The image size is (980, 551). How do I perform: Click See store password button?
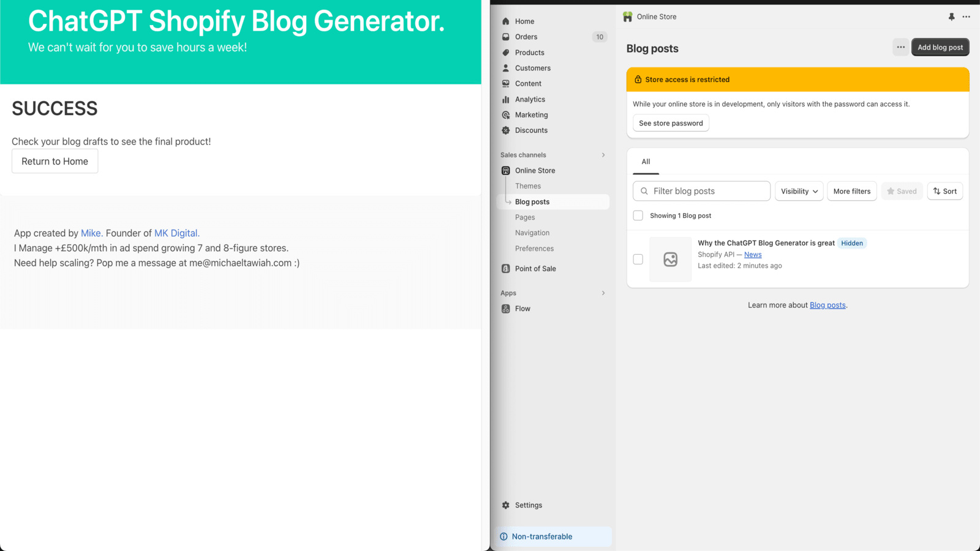tap(671, 123)
